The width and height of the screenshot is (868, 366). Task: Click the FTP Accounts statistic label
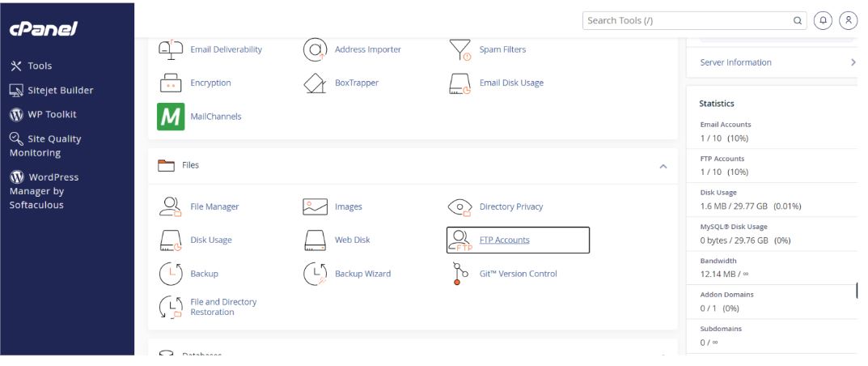point(722,159)
